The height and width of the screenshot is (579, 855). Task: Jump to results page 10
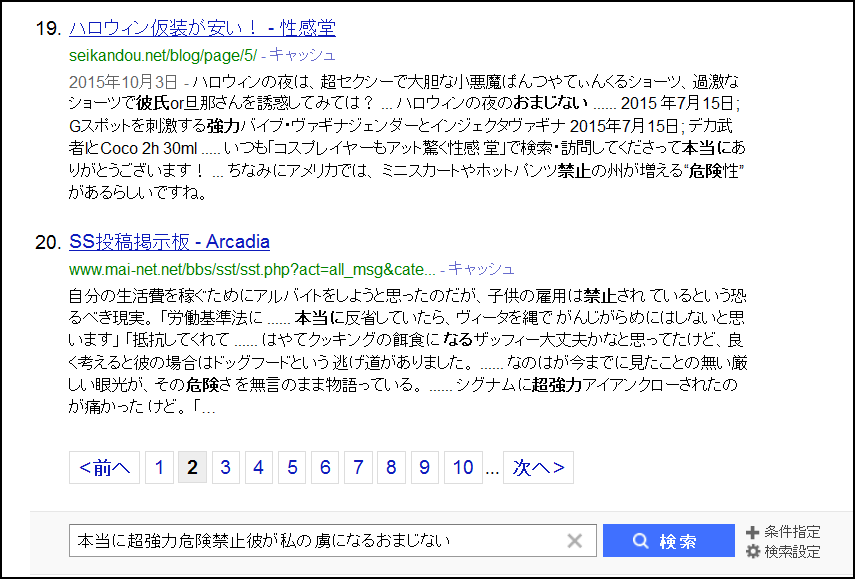coord(462,467)
